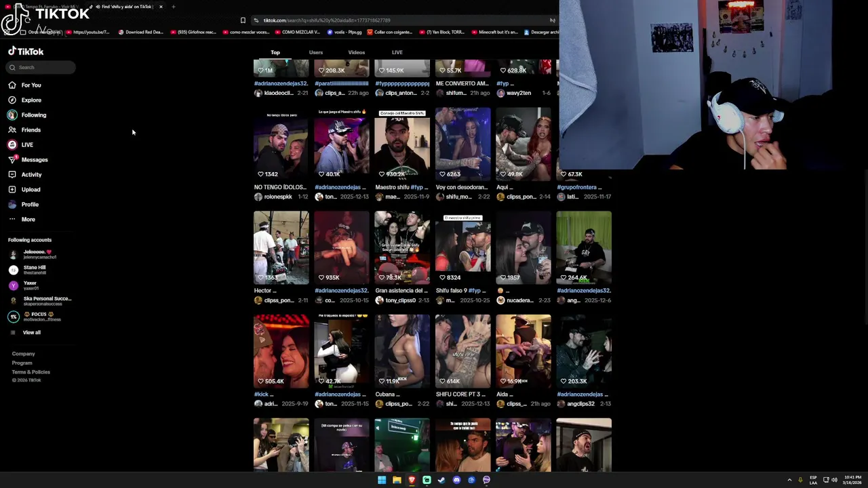
Task: Open the Explore compass icon
Action: [12, 100]
